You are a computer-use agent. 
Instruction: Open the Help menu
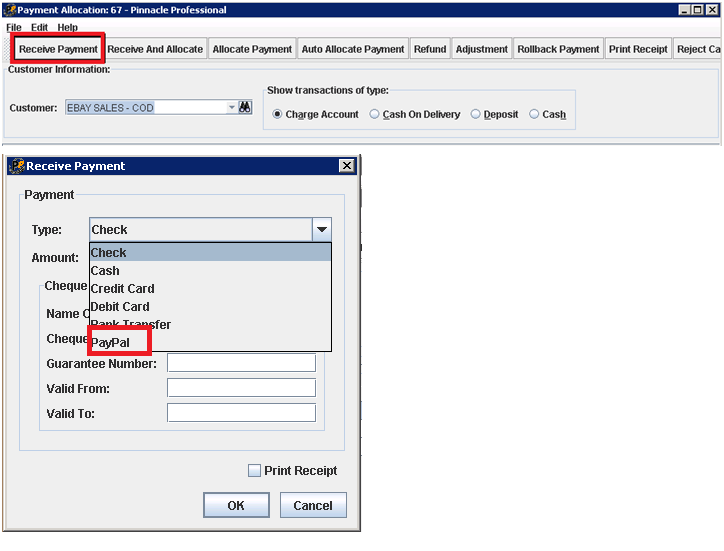point(67,27)
